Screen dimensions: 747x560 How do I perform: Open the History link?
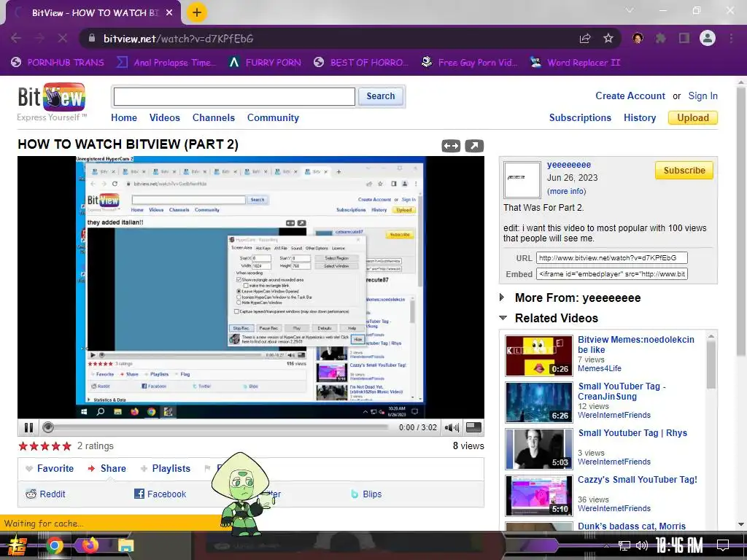640,117
